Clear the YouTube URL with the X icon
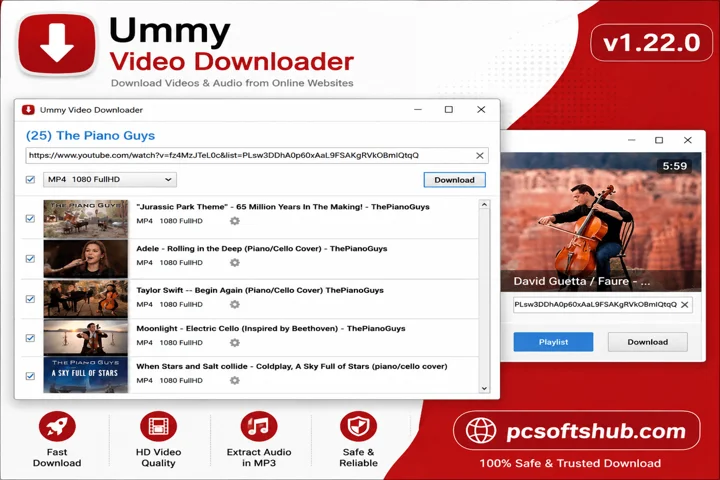 pos(479,156)
